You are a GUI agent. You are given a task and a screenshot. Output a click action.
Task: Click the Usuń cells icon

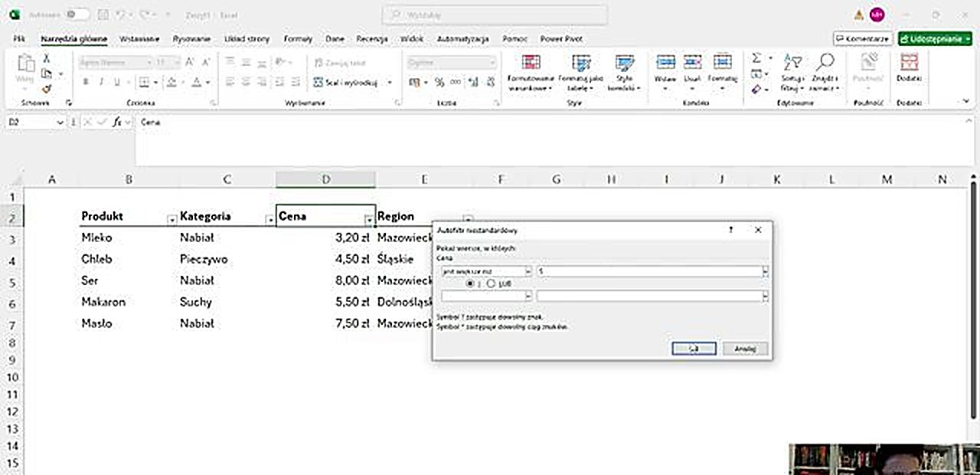click(693, 64)
